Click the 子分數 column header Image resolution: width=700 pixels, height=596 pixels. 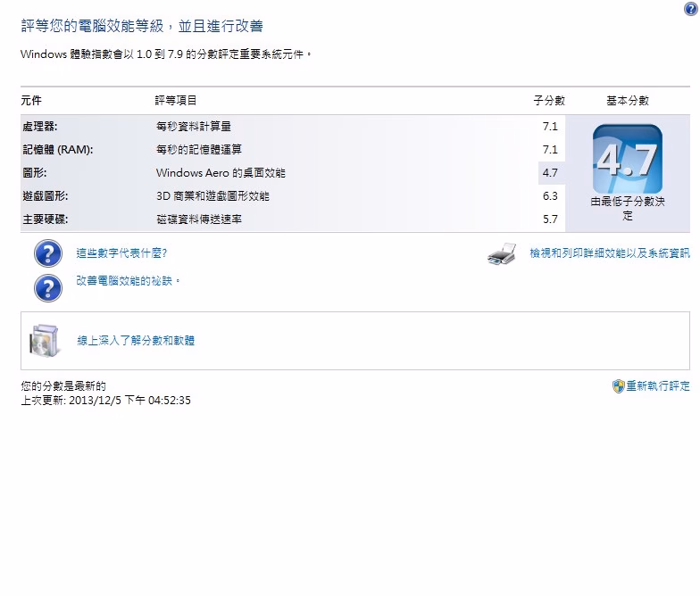pos(549,100)
